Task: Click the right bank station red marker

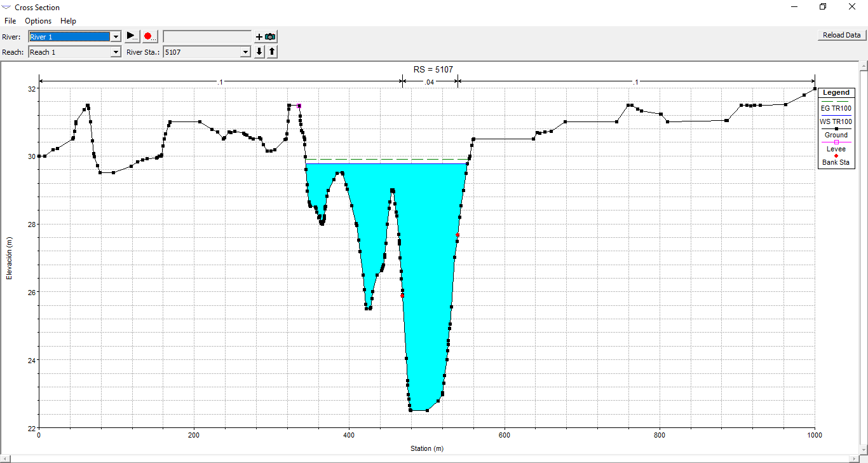Action: [x=458, y=235]
